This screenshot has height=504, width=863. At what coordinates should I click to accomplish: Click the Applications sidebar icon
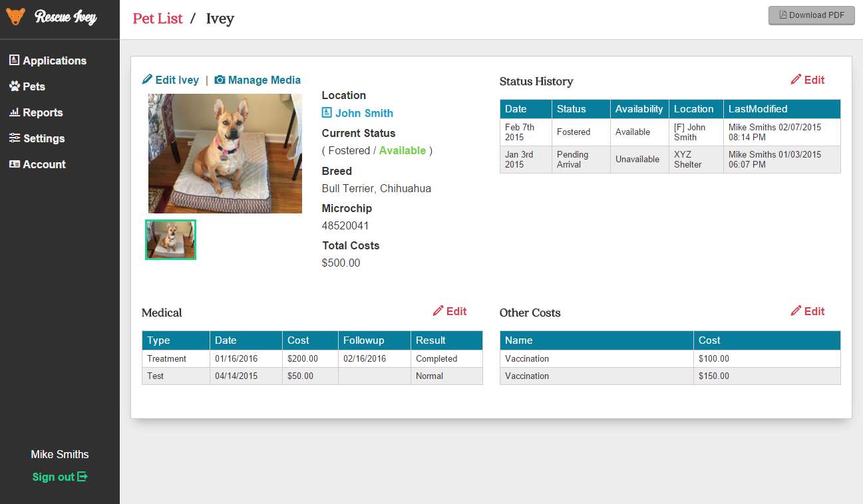pyautogui.click(x=14, y=60)
